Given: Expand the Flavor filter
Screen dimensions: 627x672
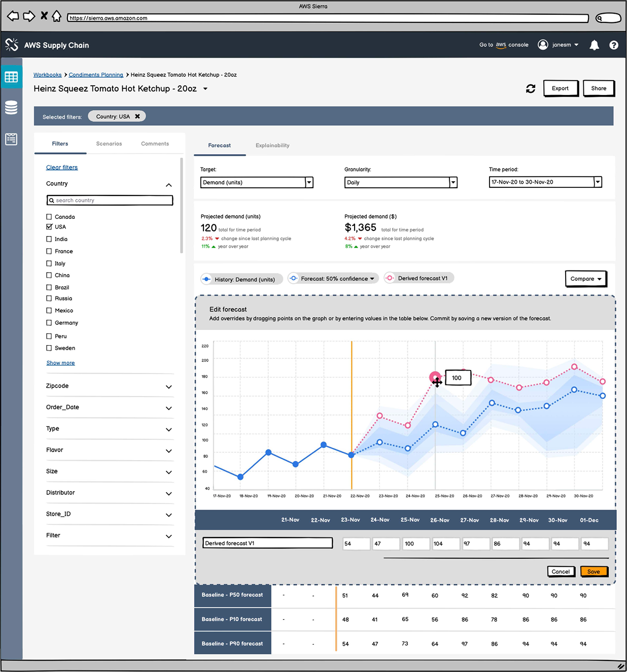Looking at the screenshot, I should [169, 451].
